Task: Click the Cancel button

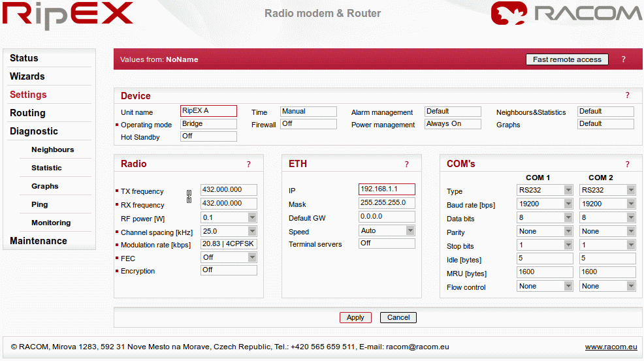Action: point(398,317)
